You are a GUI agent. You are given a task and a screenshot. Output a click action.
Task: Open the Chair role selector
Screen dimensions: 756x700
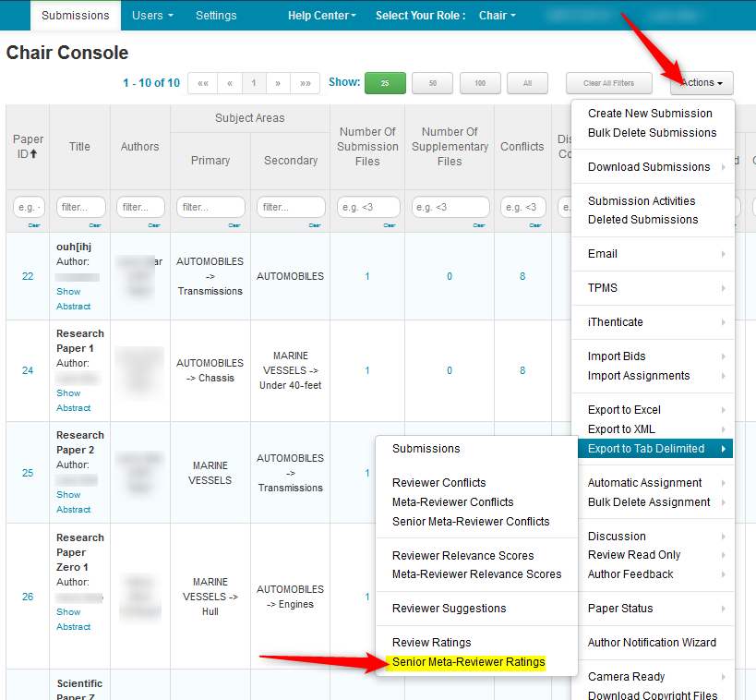[497, 16]
